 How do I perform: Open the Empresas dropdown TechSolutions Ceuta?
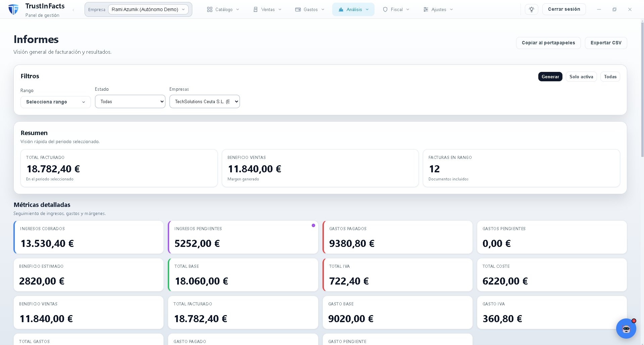pos(205,101)
